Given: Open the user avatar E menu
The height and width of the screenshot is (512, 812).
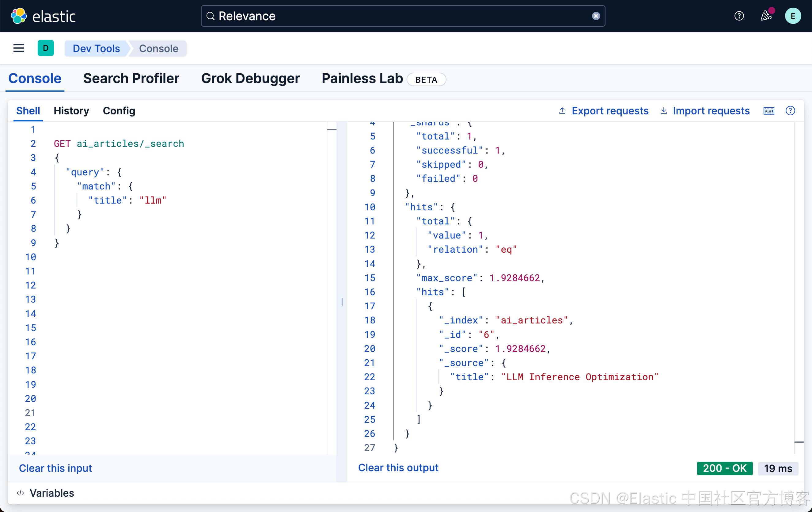Looking at the screenshot, I should [x=793, y=16].
